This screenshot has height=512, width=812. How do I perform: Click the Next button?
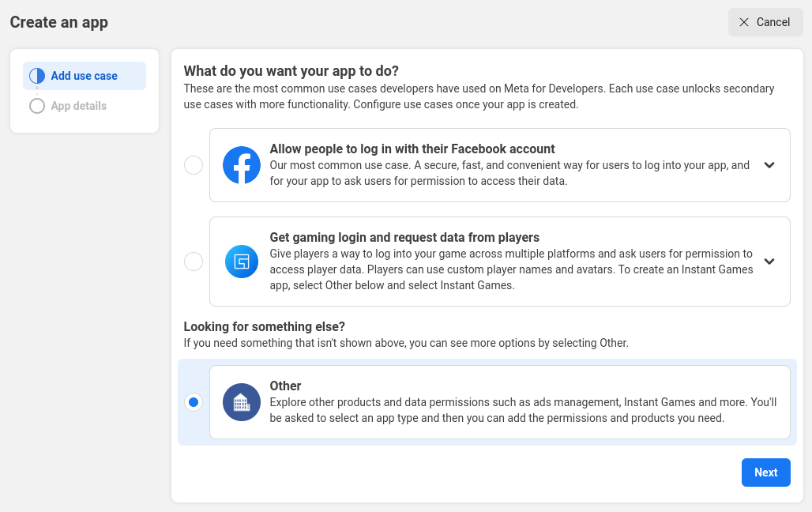click(x=765, y=472)
